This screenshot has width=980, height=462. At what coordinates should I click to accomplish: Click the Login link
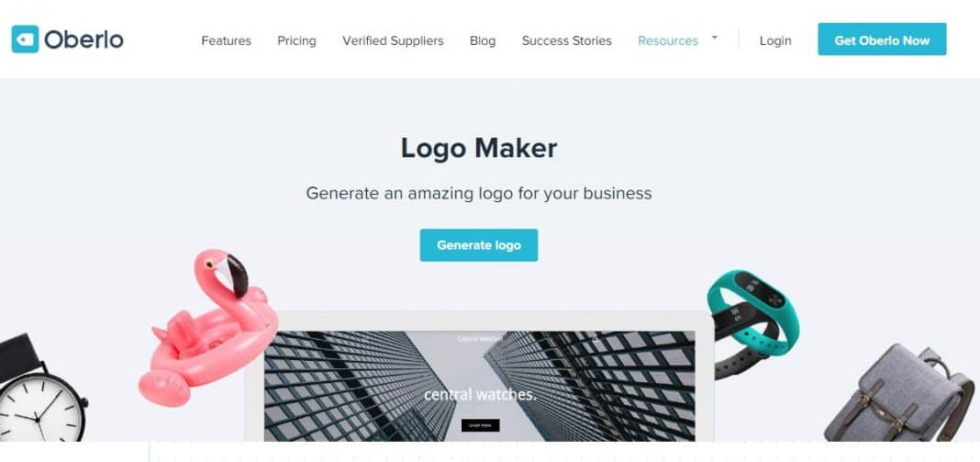tap(775, 40)
